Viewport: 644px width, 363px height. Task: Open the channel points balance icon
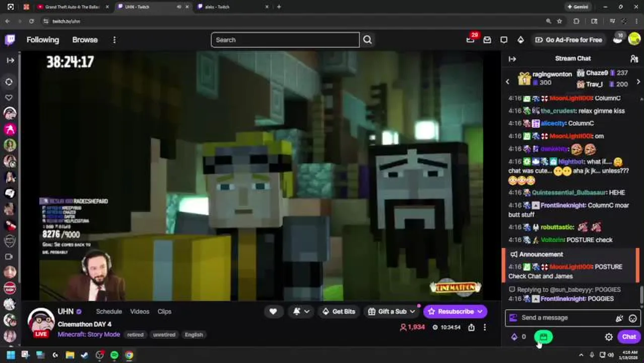(x=519, y=337)
